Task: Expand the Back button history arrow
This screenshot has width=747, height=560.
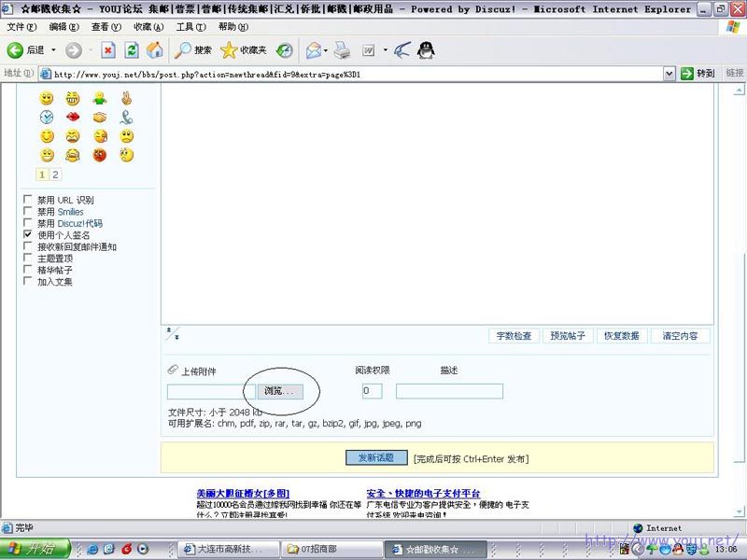Action: (53, 49)
